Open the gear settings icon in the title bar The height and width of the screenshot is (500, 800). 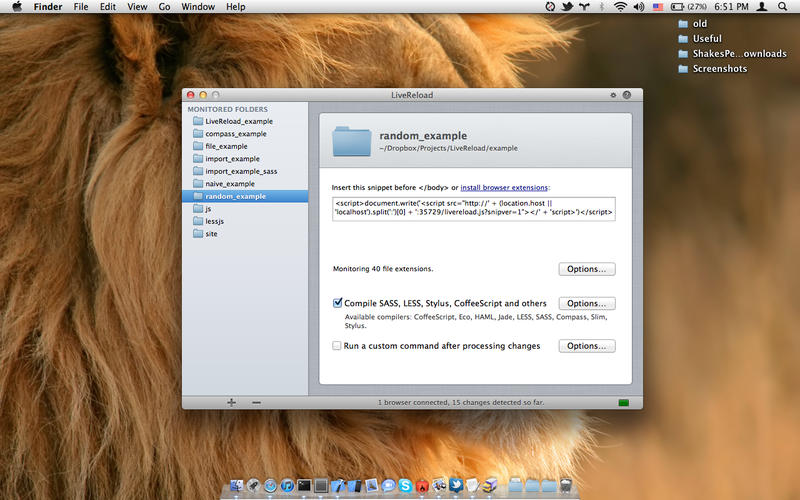[x=613, y=95]
